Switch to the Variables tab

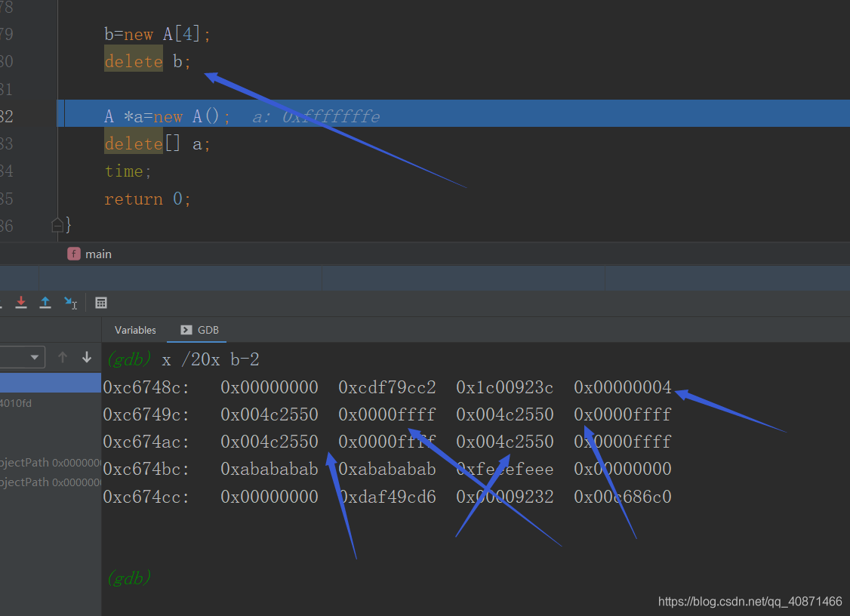tap(135, 330)
